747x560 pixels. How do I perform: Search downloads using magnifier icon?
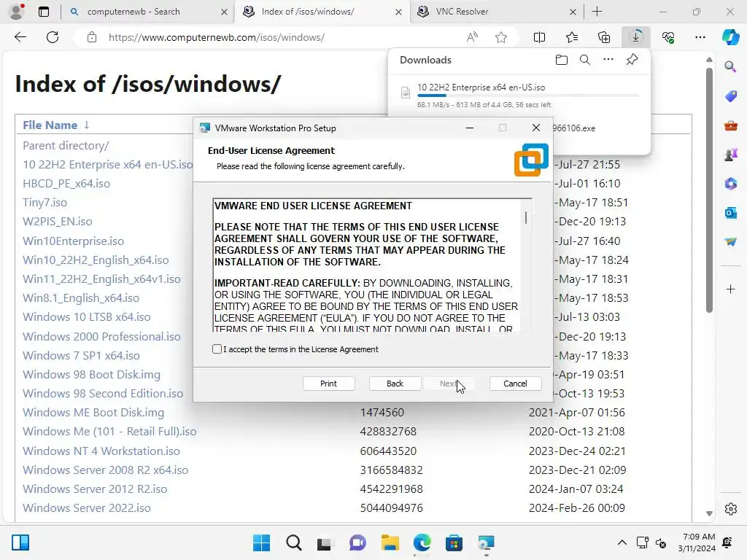[584, 60]
